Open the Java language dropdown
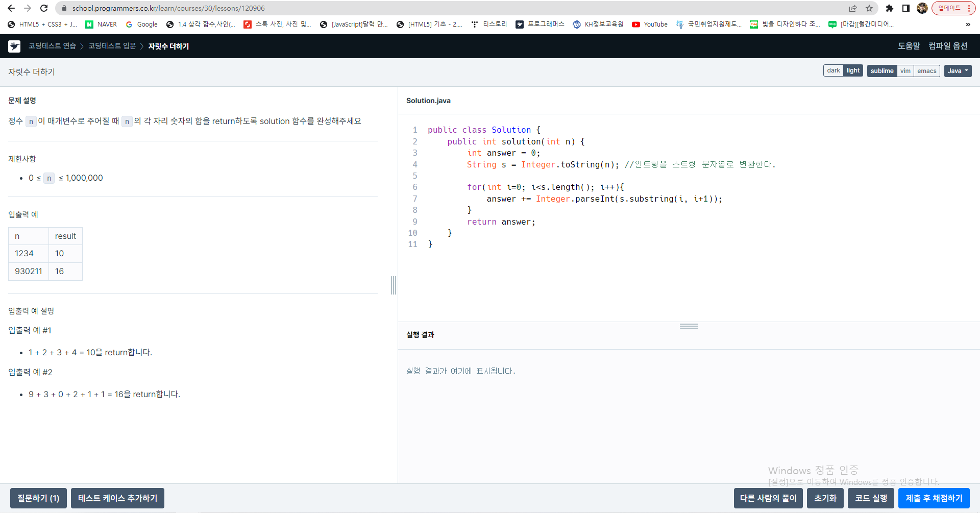Image resolution: width=980 pixels, height=513 pixels. coord(957,71)
